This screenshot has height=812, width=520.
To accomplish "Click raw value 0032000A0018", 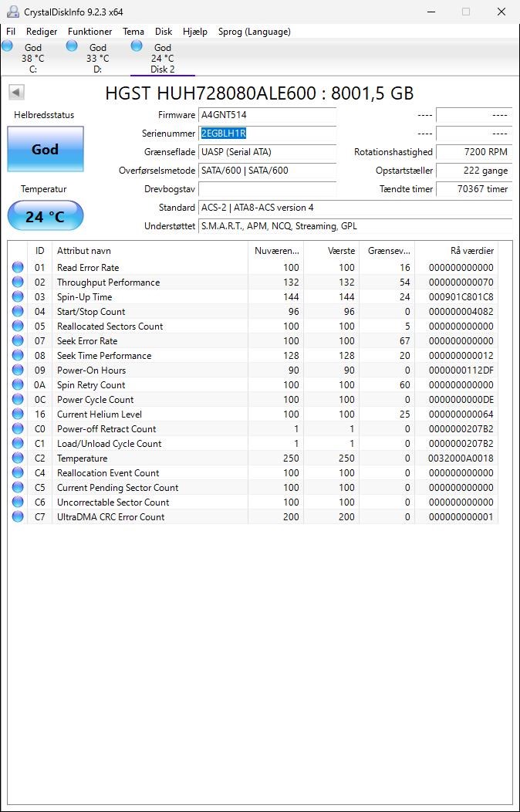I will click(x=461, y=458).
